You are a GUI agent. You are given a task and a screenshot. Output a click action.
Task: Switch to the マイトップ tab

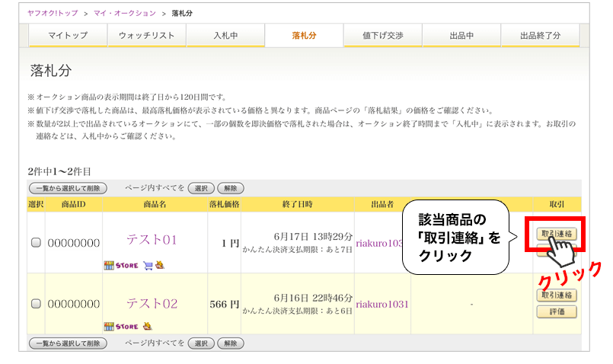tap(68, 36)
